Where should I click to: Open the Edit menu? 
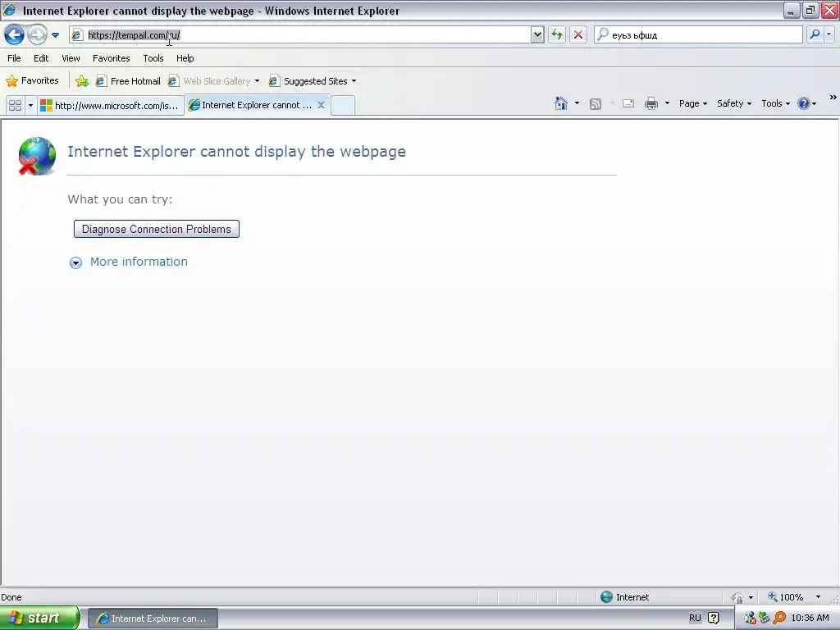(x=41, y=58)
